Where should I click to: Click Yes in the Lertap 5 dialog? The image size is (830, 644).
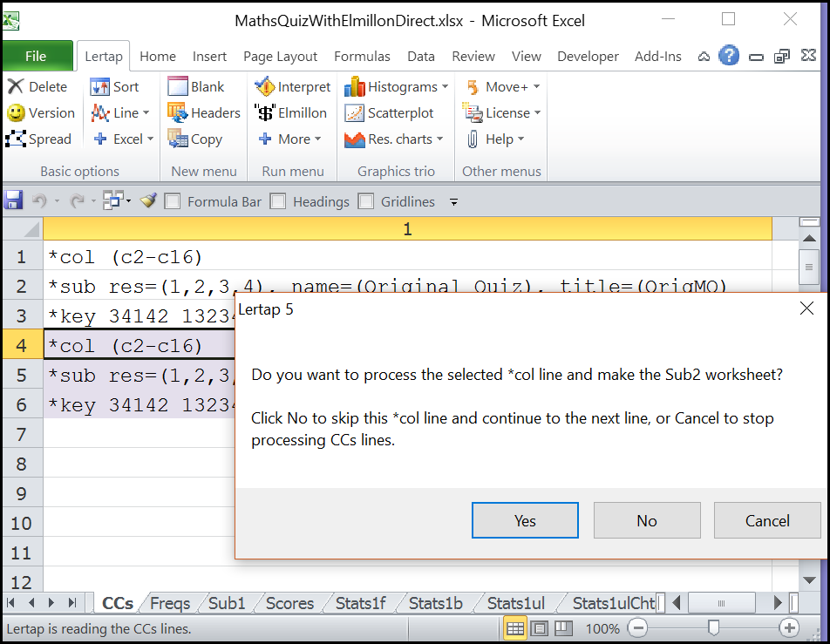click(x=525, y=520)
